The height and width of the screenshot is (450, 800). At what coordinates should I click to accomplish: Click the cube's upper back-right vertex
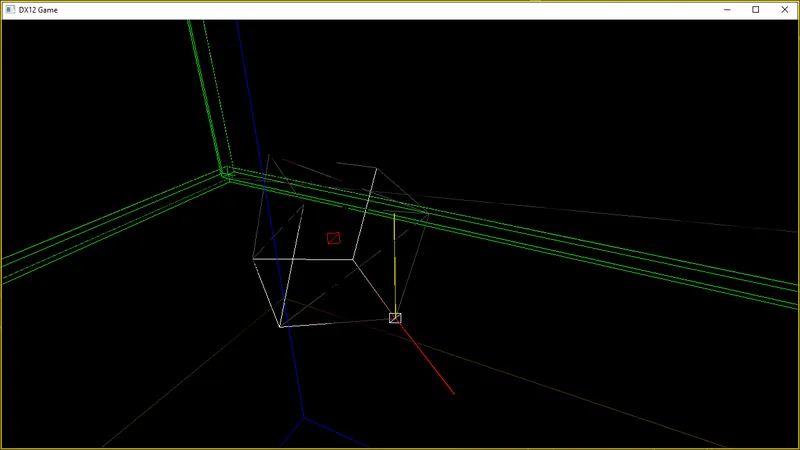[x=377, y=168]
